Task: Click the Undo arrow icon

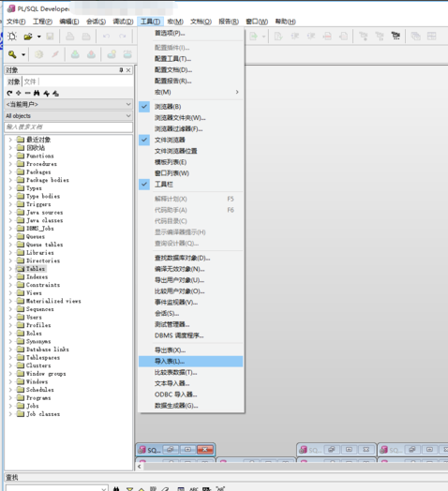Action: click(x=107, y=37)
